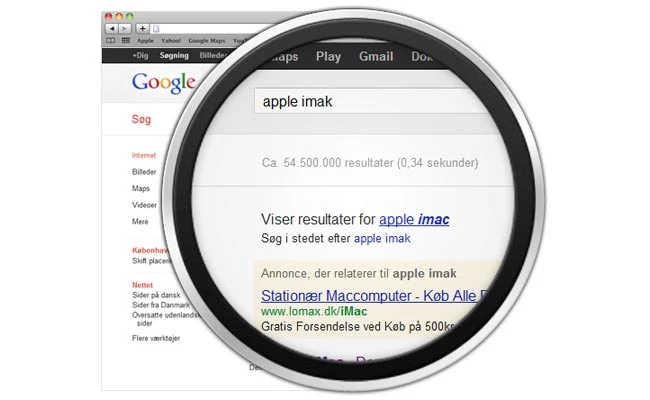The image size is (650, 400).
Task: Click the page icon in address bar
Action: [x=156, y=29]
